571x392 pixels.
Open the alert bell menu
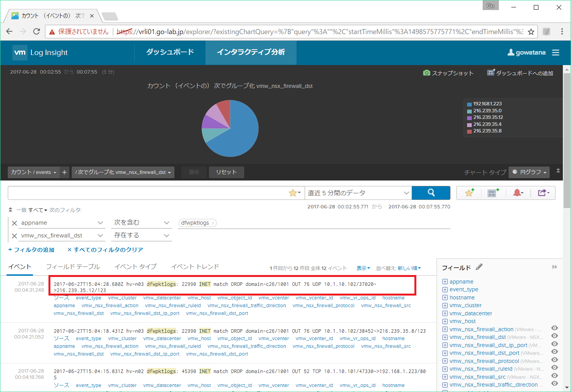tap(518, 193)
